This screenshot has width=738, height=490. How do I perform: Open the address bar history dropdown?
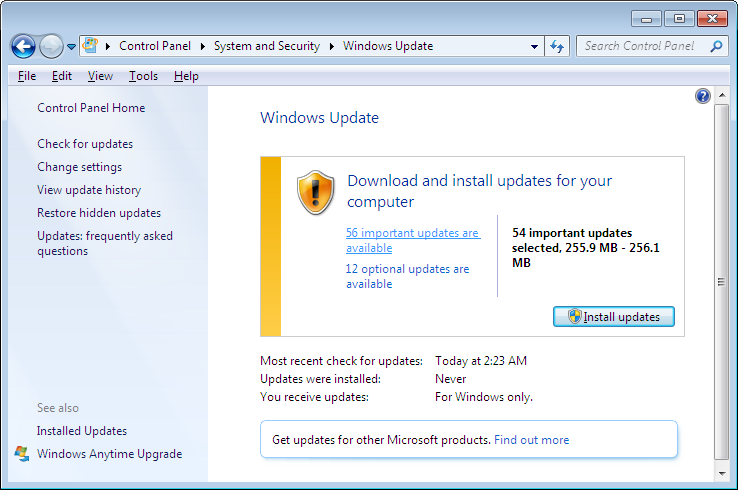coord(534,47)
